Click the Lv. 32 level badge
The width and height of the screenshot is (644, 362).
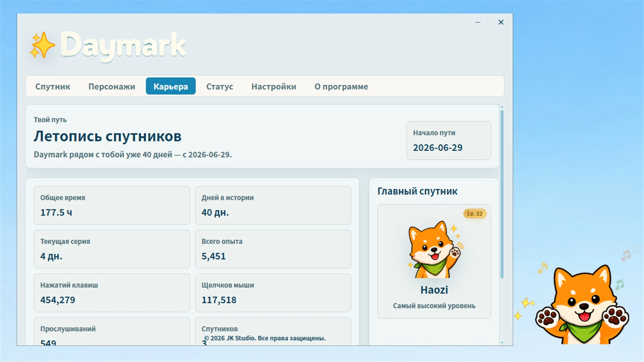pos(475,214)
